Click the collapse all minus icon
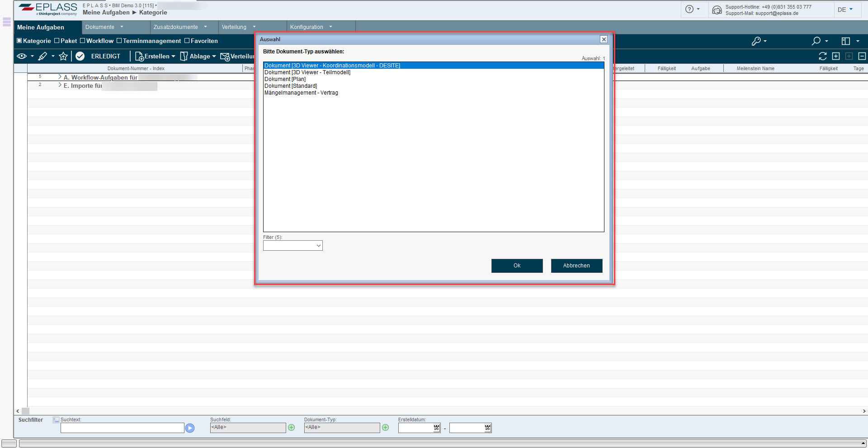The image size is (868, 448). click(x=862, y=56)
